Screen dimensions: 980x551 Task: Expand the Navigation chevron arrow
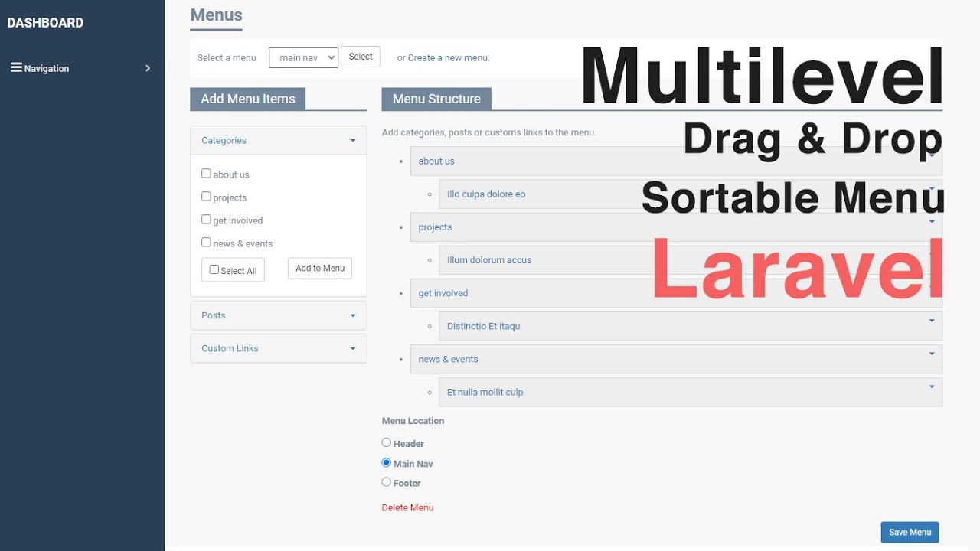(x=148, y=68)
